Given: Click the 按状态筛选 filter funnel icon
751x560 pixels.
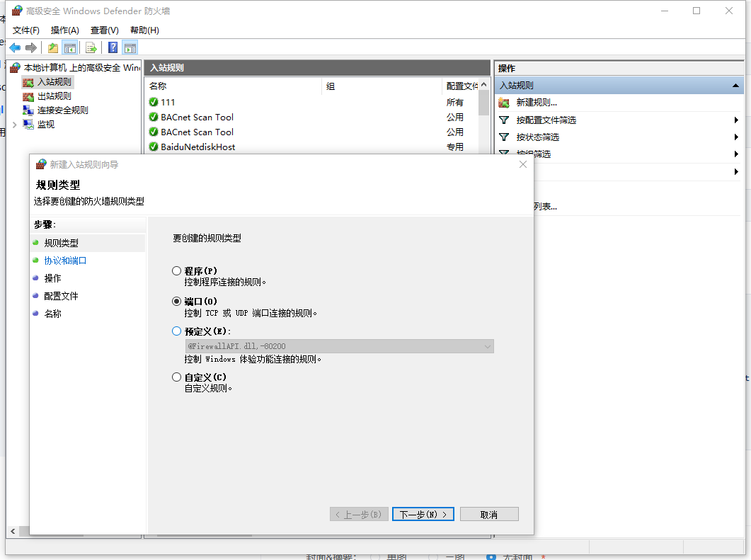Looking at the screenshot, I should coord(504,137).
